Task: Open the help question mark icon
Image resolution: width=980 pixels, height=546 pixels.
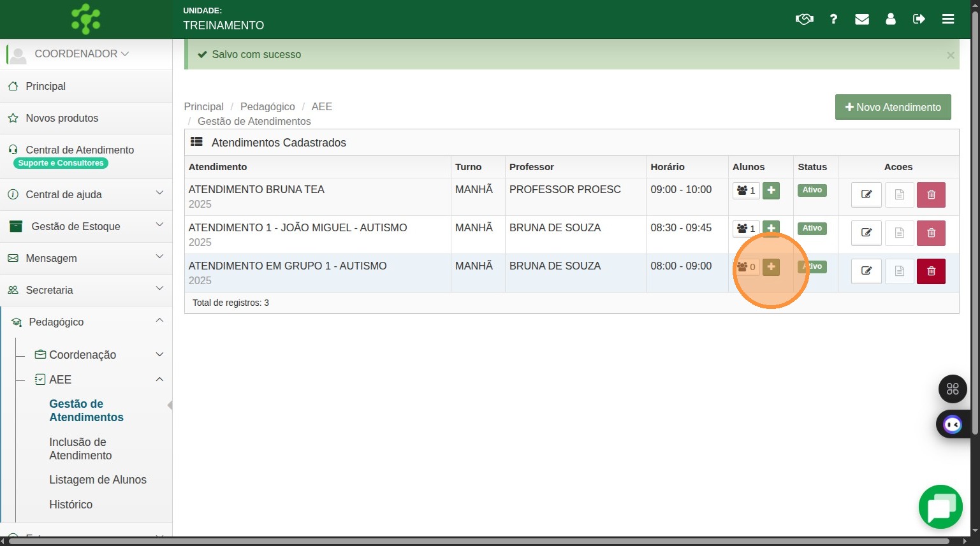Action: (x=833, y=19)
